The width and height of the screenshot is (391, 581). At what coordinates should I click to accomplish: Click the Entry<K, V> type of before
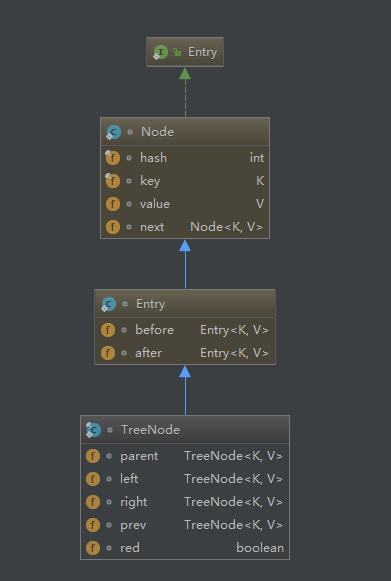(x=234, y=330)
